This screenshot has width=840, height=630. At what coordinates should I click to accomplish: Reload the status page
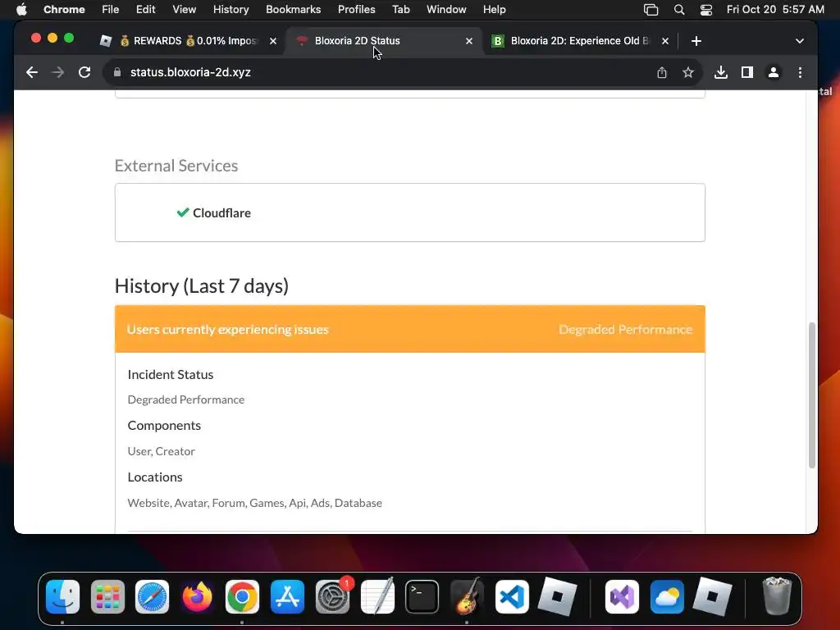84,72
